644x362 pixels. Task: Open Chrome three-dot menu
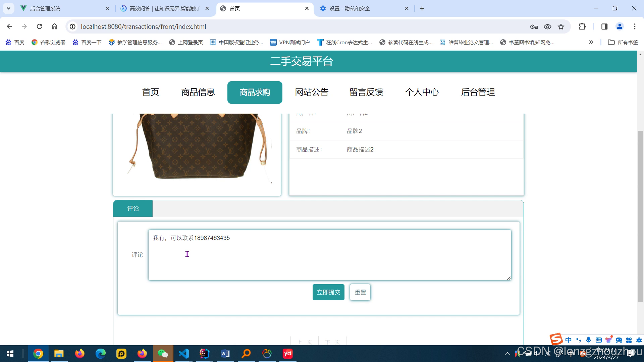635,26
